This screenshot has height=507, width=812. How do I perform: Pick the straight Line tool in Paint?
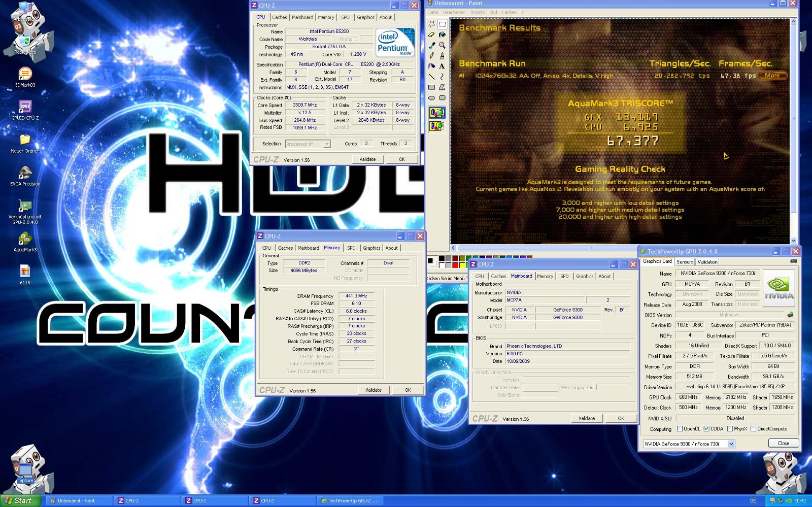(431, 77)
